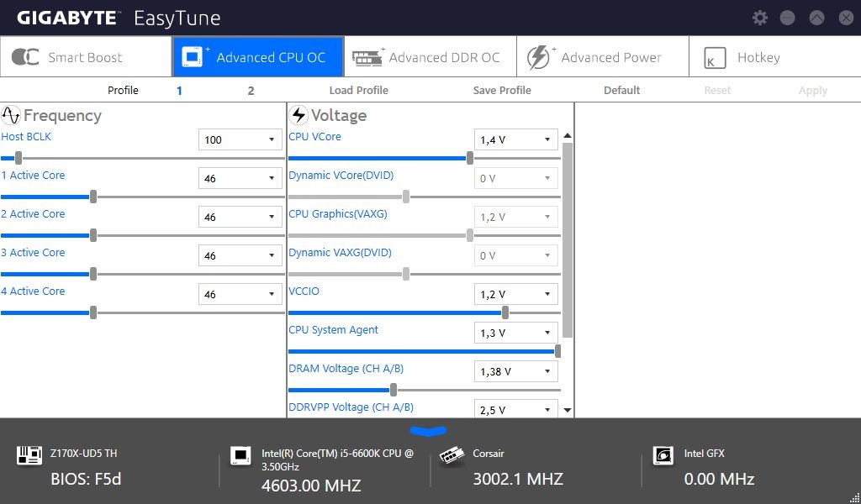The image size is (861, 504).
Task: Click the 3 Active Core slider handle
Action: click(x=93, y=274)
